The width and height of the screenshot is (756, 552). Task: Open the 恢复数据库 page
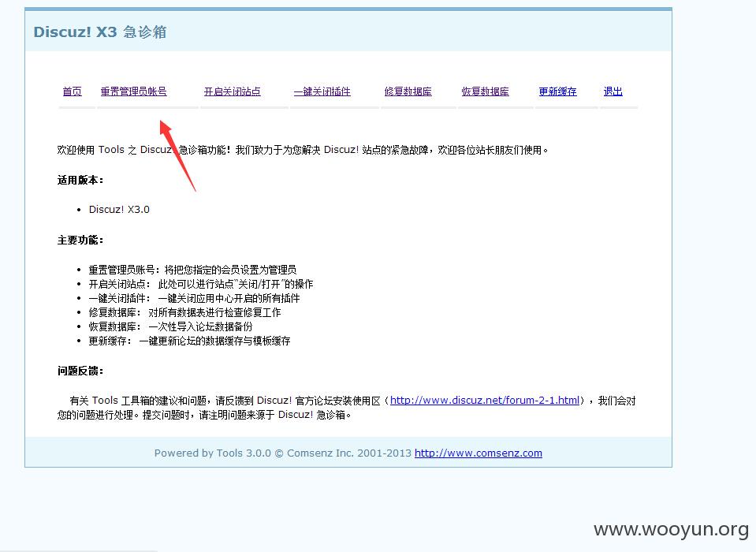(x=485, y=91)
